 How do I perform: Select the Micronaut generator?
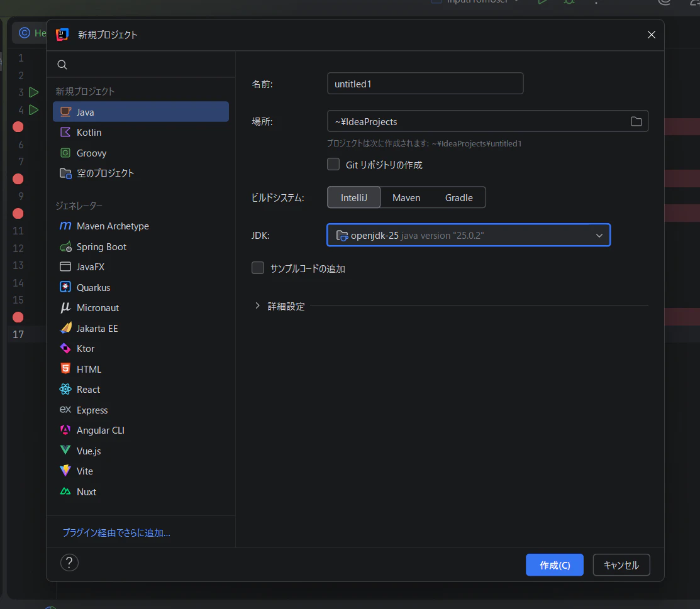(141, 308)
